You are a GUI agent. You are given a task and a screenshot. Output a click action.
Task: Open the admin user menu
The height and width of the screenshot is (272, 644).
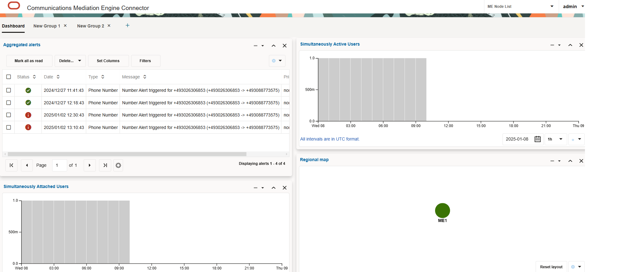pyautogui.click(x=573, y=6)
